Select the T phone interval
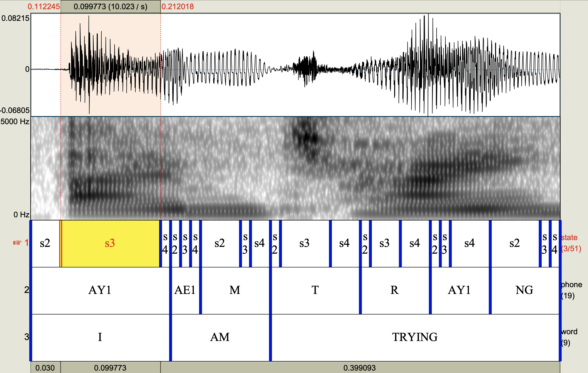The image size is (588, 373). point(315,290)
